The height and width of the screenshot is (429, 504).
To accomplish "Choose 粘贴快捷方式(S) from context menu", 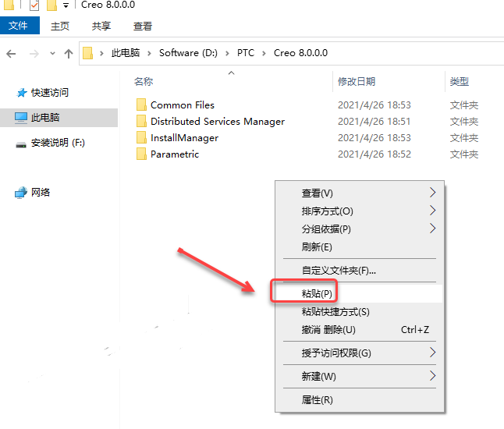I will click(360, 312).
